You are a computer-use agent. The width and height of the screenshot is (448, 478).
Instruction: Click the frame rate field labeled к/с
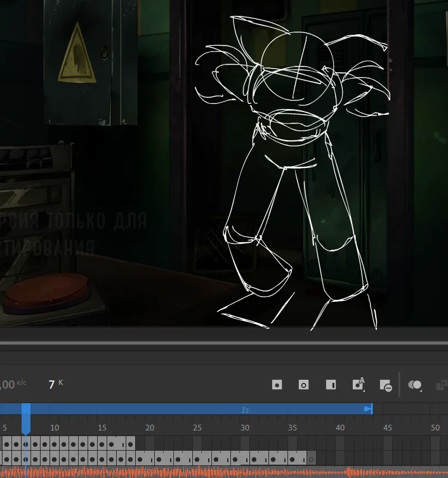point(13,384)
